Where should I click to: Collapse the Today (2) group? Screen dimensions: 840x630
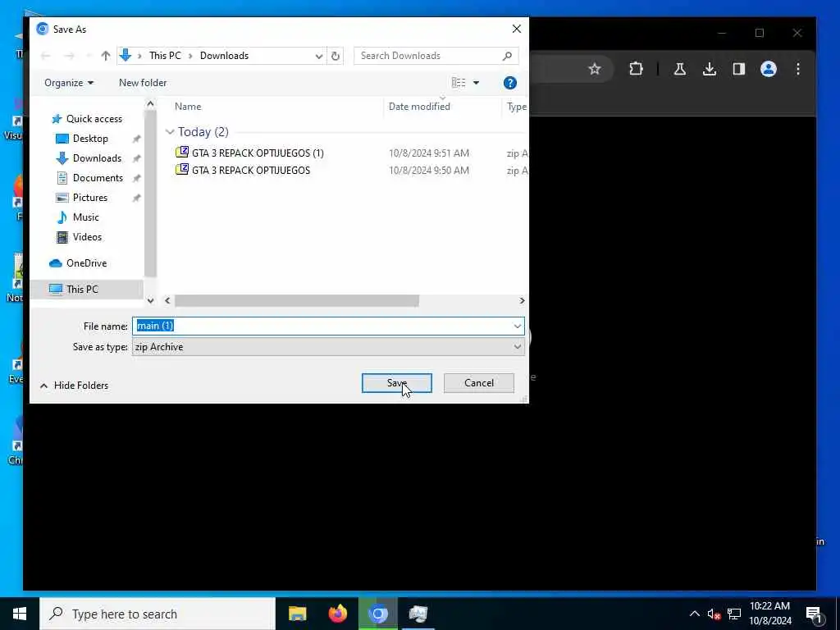170,132
